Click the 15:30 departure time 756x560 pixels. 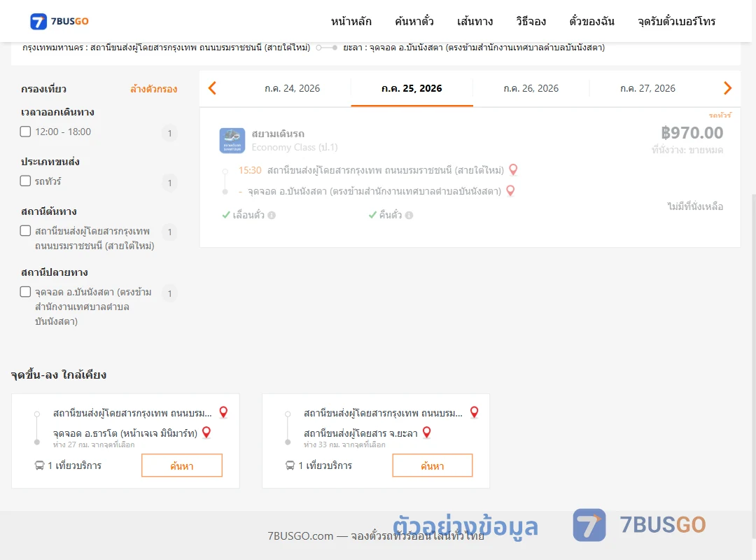click(x=250, y=170)
